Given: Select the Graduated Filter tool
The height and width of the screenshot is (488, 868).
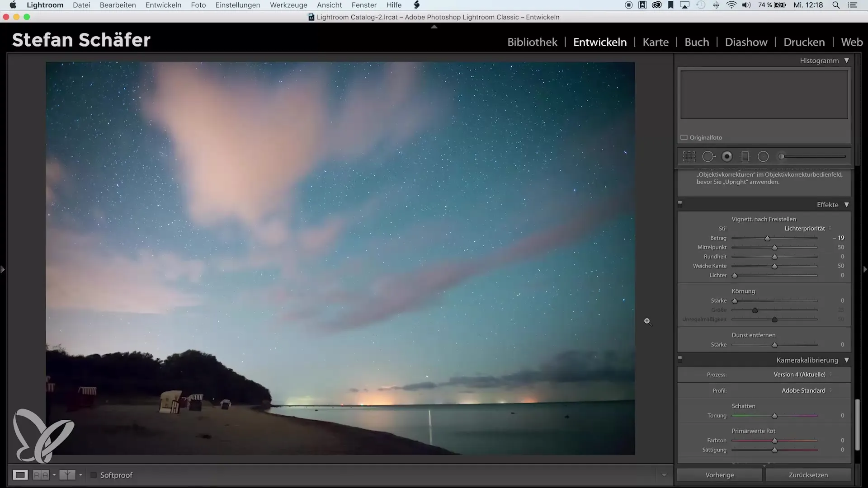Looking at the screenshot, I should [x=745, y=157].
